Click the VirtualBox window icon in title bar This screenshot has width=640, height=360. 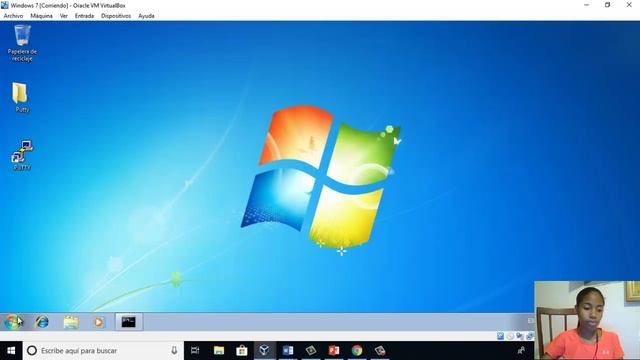4,5
